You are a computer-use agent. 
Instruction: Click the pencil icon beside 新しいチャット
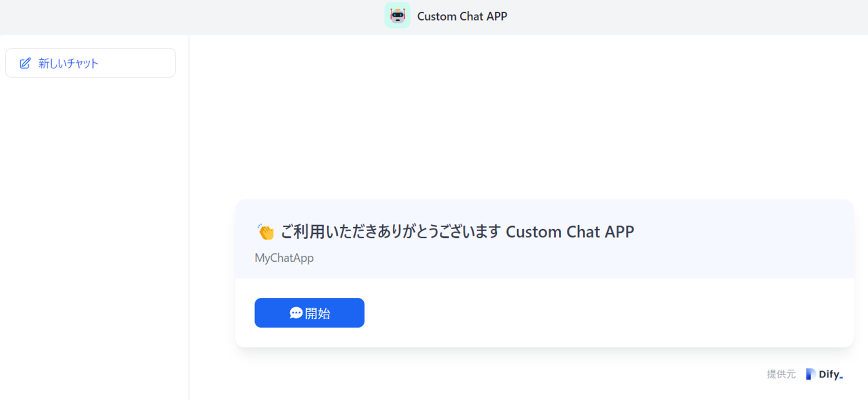(x=25, y=63)
